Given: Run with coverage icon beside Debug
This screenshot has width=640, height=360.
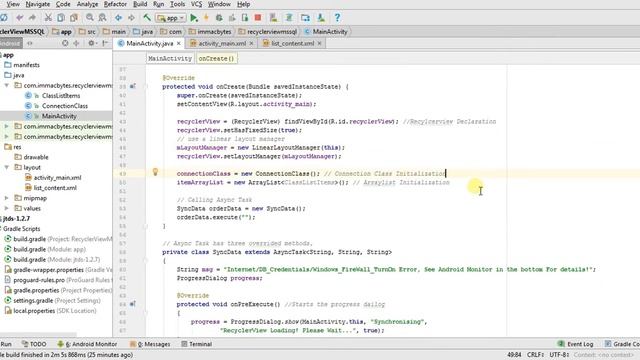Looking at the screenshot, I should click(232, 18).
